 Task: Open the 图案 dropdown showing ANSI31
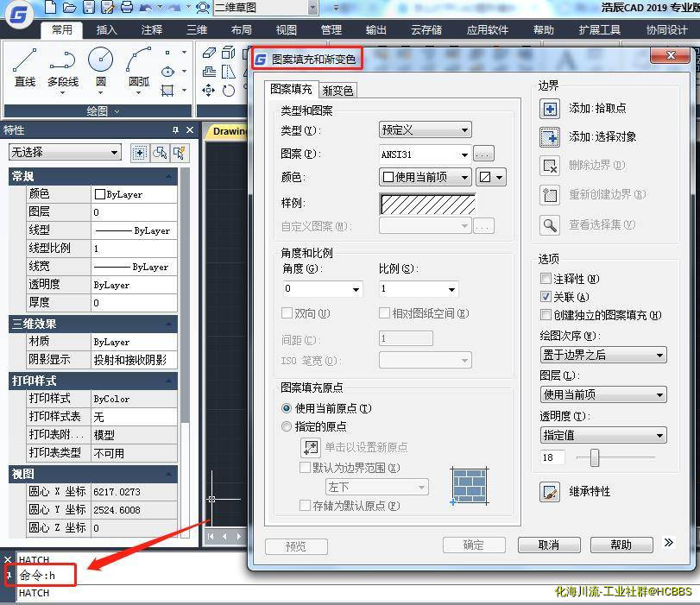point(425,154)
